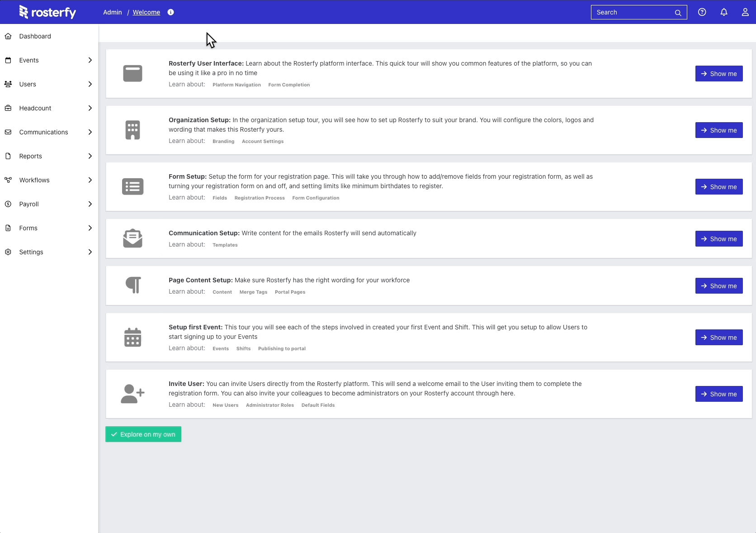Show me the Communication Setup tour
This screenshot has height=533, width=756.
point(719,239)
